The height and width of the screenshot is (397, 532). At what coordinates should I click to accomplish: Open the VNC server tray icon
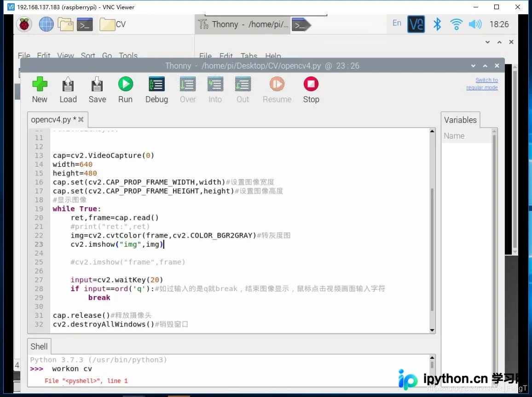(x=416, y=24)
